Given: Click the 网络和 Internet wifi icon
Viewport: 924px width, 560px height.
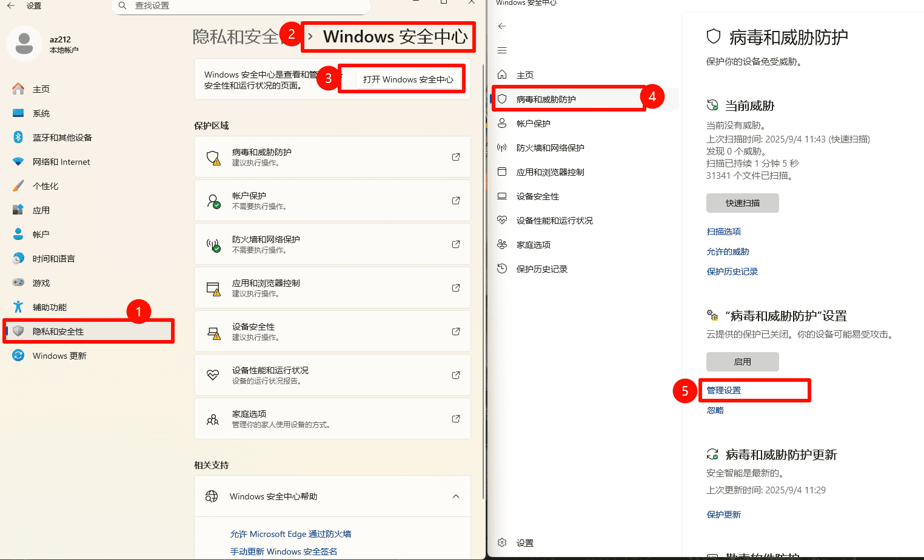Looking at the screenshot, I should [18, 162].
